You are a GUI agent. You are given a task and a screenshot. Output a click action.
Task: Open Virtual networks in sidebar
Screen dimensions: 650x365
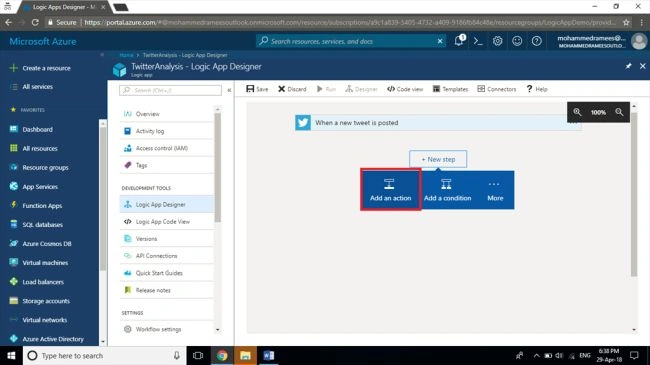(39, 320)
